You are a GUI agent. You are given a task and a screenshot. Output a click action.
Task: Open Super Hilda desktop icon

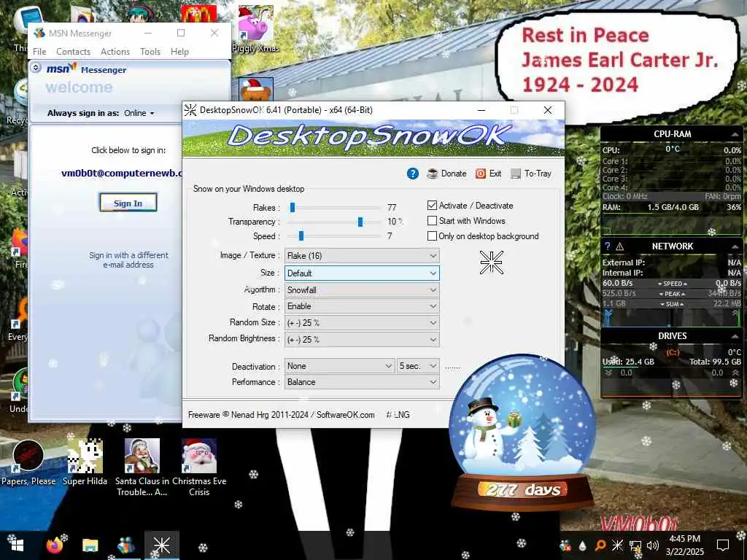click(85, 462)
